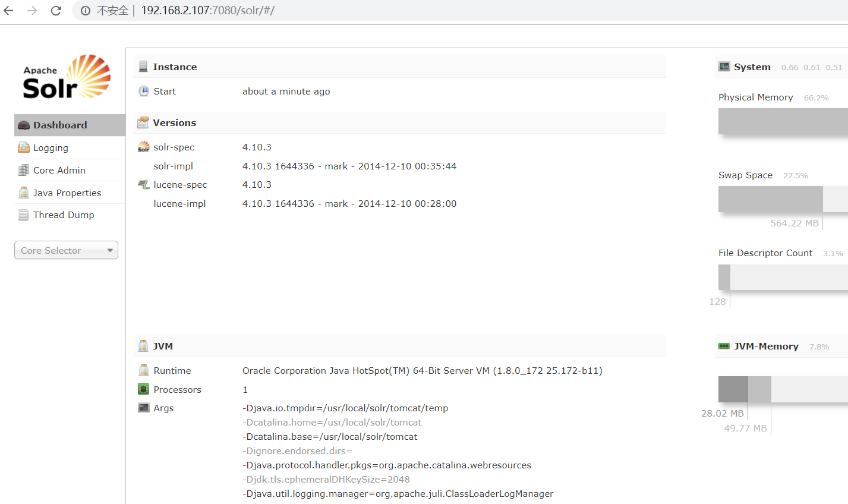Click the Core Admin icon
Screen dimensions: 848x504
(x=24, y=170)
